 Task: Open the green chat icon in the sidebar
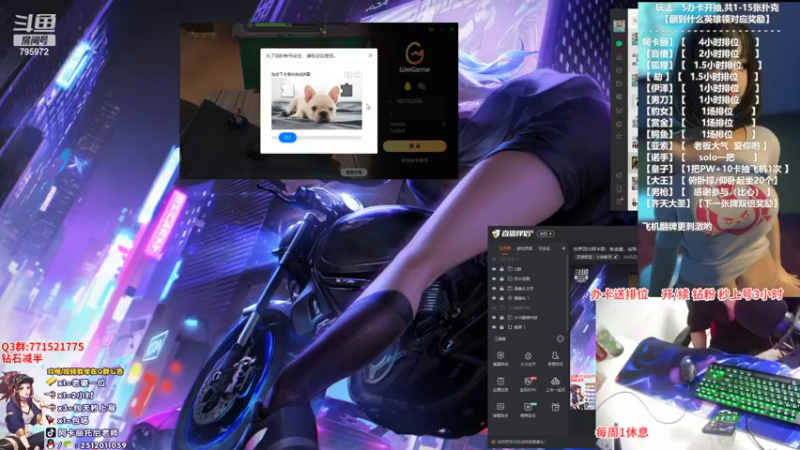tap(619, 44)
